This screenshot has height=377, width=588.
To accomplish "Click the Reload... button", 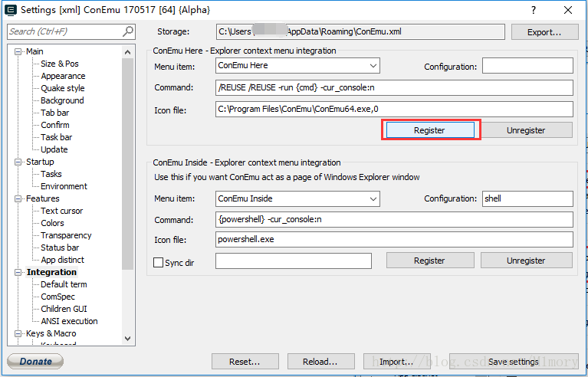I will [x=320, y=362].
